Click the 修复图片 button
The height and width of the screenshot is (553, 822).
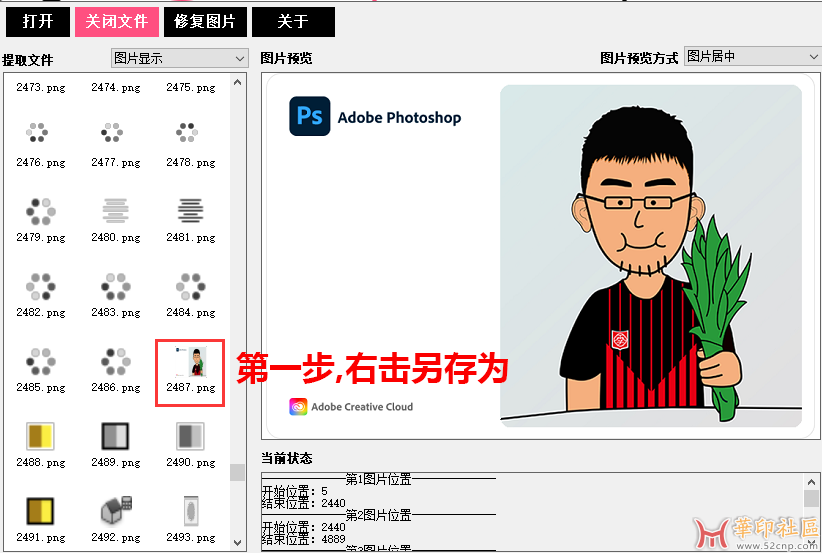205,21
